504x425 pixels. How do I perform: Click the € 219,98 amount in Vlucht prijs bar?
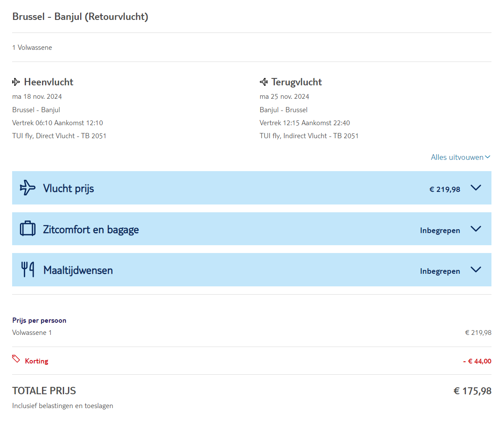445,189
